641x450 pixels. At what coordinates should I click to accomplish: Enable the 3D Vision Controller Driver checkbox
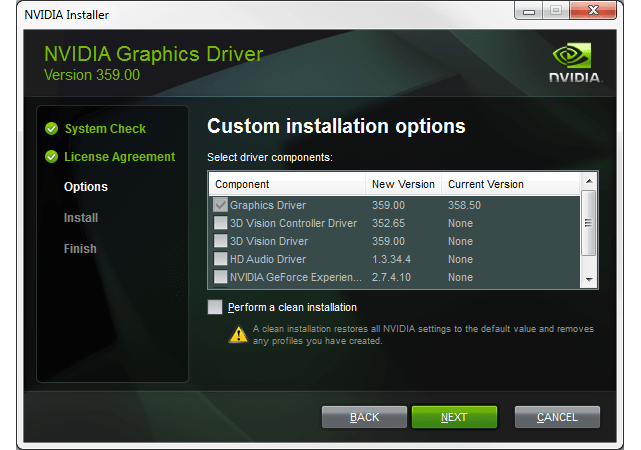click(220, 223)
